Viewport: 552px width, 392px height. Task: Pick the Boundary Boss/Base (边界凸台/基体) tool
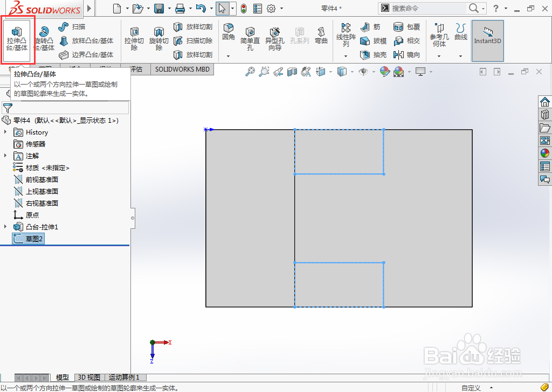click(x=86, y=55)
